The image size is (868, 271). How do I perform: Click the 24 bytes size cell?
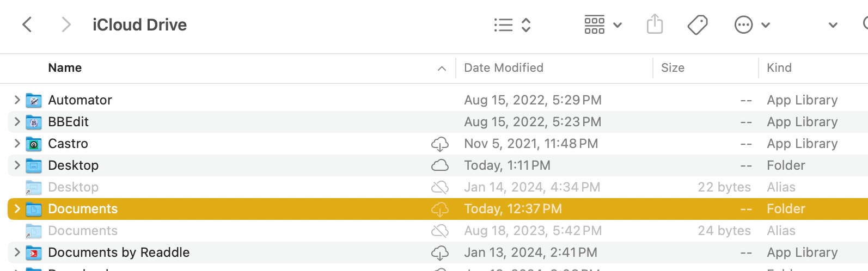click(x=724, y=231)
